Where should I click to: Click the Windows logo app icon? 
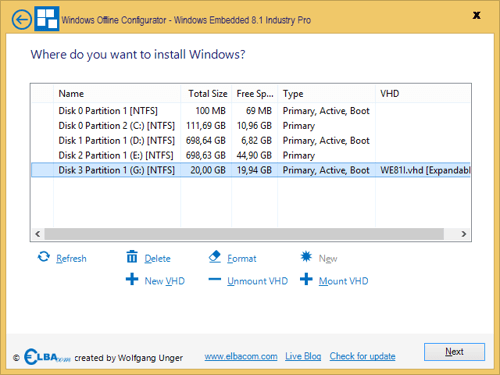tap(47, 19)
